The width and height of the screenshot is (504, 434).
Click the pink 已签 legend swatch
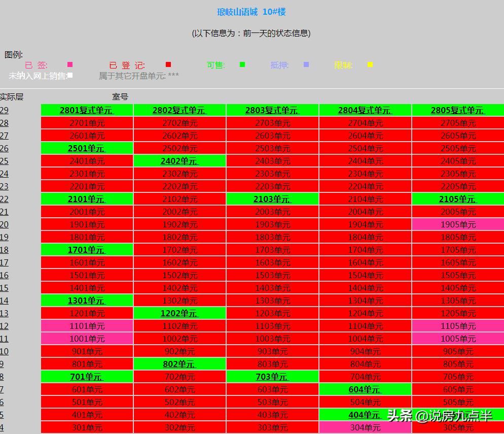coord(70,64)
